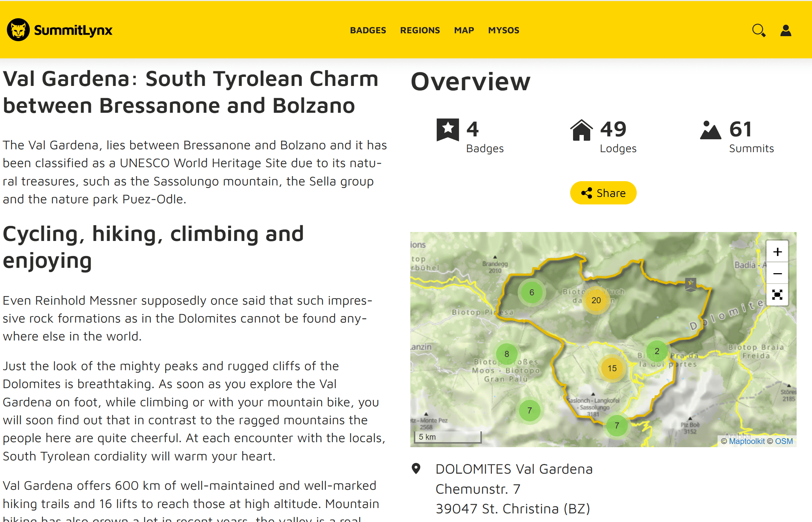
Task: Click the Share button
Action: (x=603, y=193)
